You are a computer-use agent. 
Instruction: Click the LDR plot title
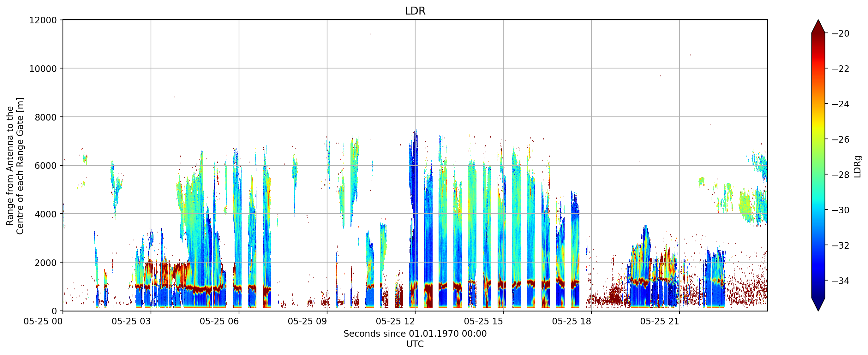tap(415, 11)
